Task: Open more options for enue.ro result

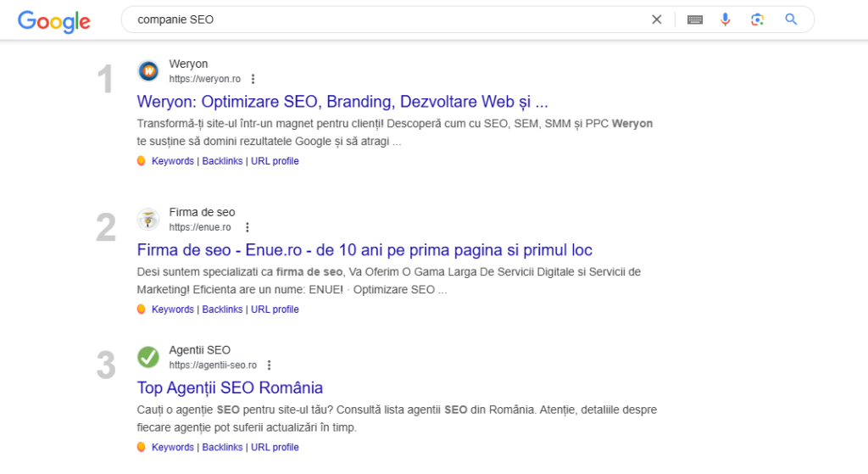Action: (248, 227)
